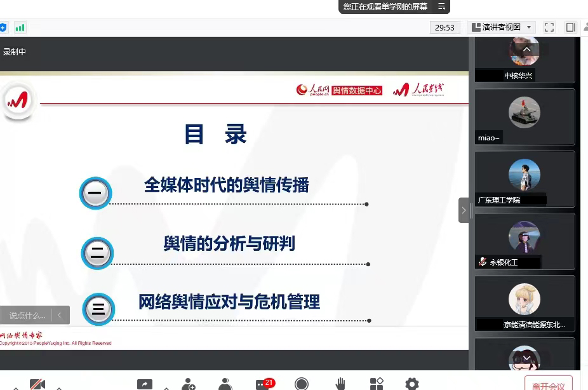Open the screen-sharing banner menu icon
The width and height of the screenshot is (588, 390).
tap(441, 6)
